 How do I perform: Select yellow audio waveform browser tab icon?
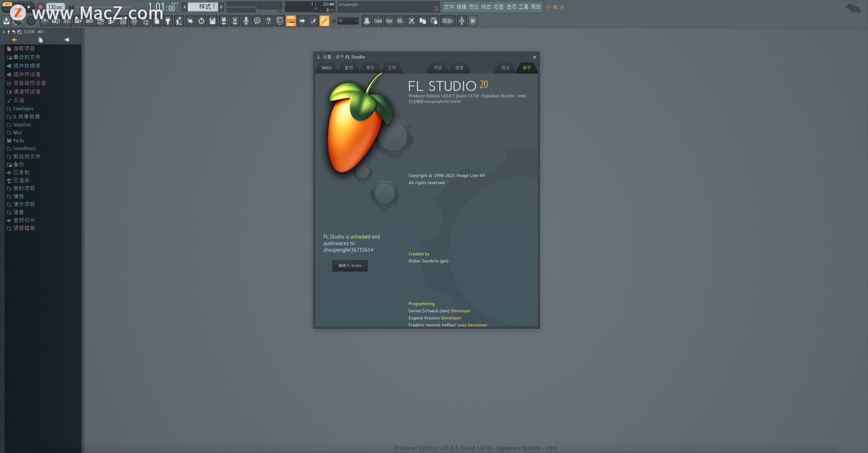[x=14, y=40]
